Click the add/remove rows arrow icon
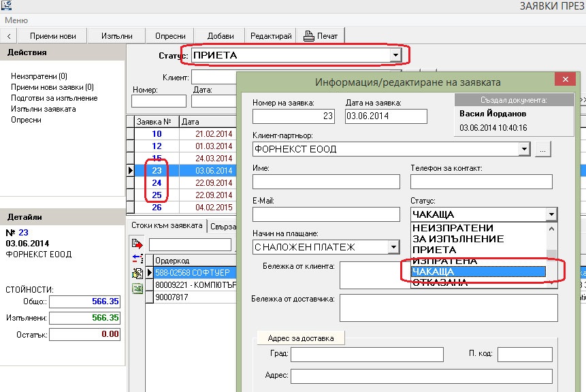This screenshot has width=586, height=392. click(x=137, y=258)
